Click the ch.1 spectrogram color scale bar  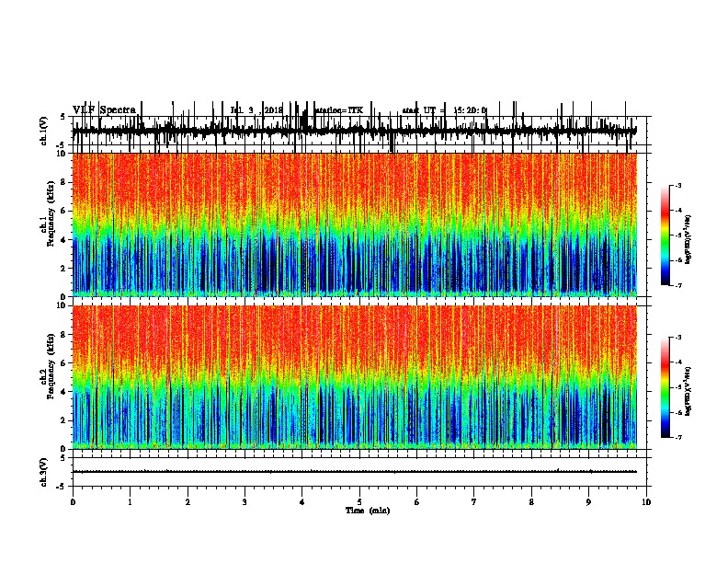coord(665,236)
